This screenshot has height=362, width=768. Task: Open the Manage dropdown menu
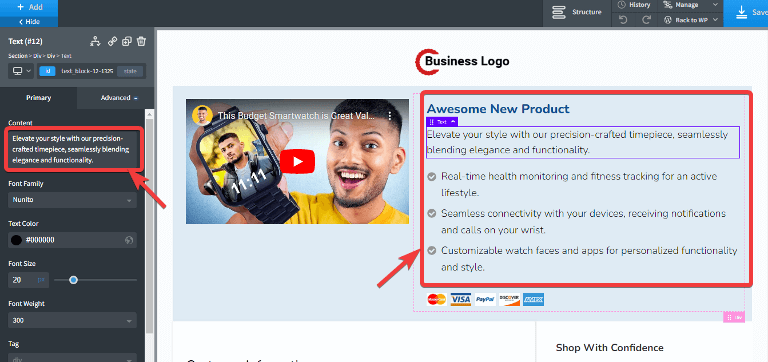(691, 5)
